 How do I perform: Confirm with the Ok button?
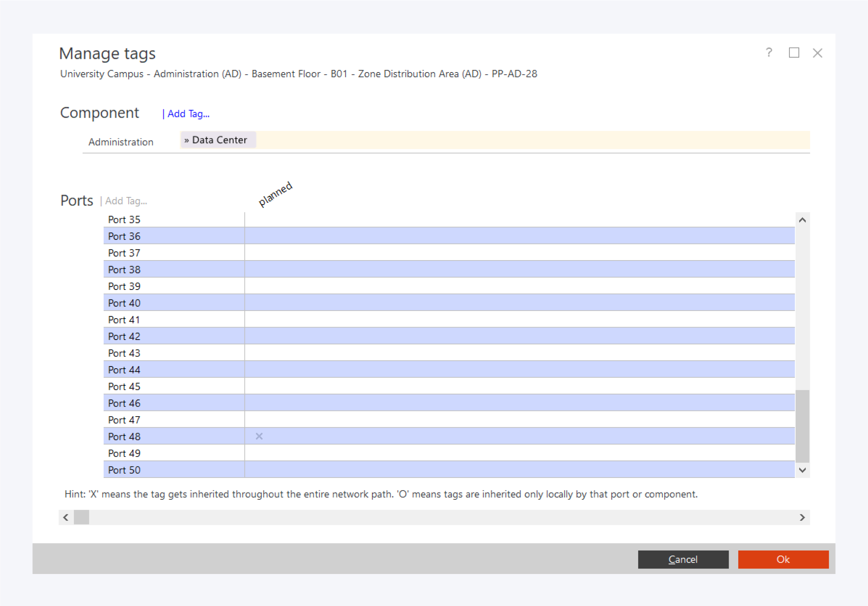click(783, 559)
